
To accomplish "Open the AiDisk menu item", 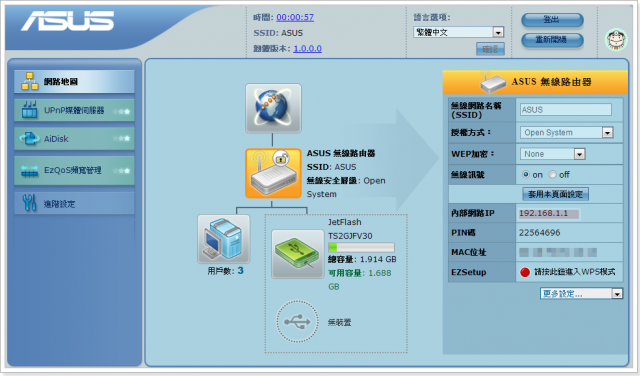I will click(x=74, y=139).
